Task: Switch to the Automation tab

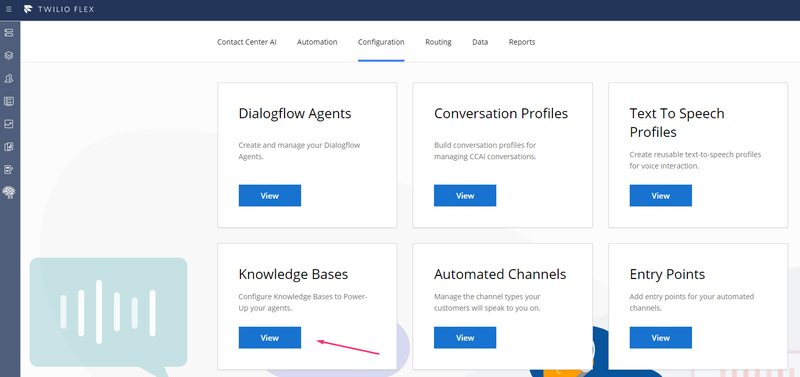Action: (317, 42)
